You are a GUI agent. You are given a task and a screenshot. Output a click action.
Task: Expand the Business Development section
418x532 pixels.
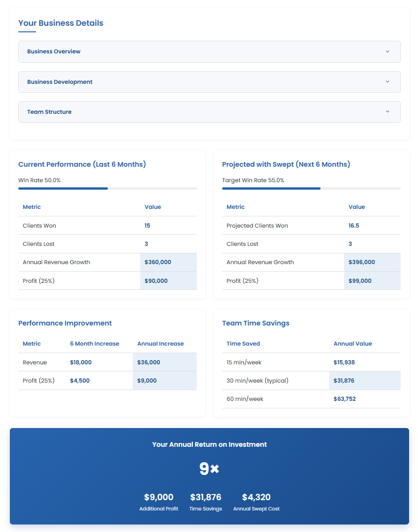(x=209, y=81)
